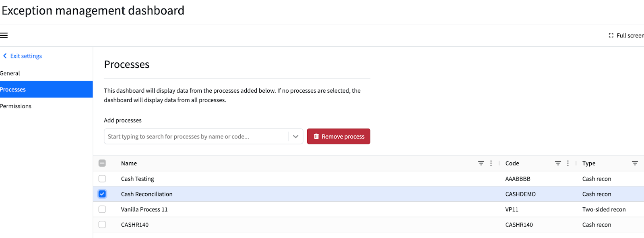Expand the Add processes dropdown arrow
The image size is (644, 238).
tap(295, 137)
